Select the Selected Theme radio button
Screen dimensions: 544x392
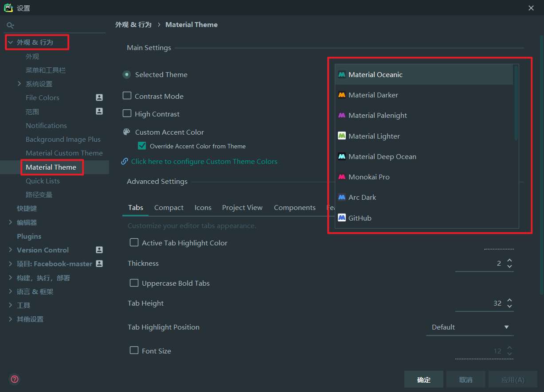[x=127, y=74]
